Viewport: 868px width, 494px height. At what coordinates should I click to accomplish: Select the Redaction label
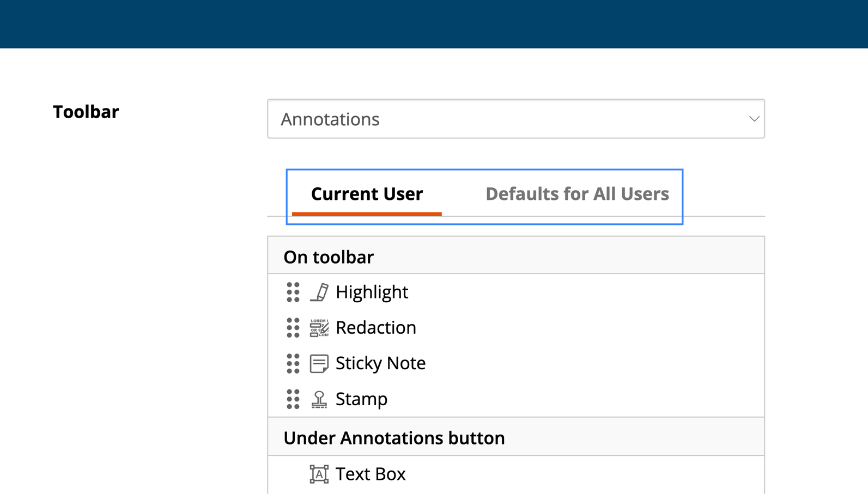click(376, 327)
